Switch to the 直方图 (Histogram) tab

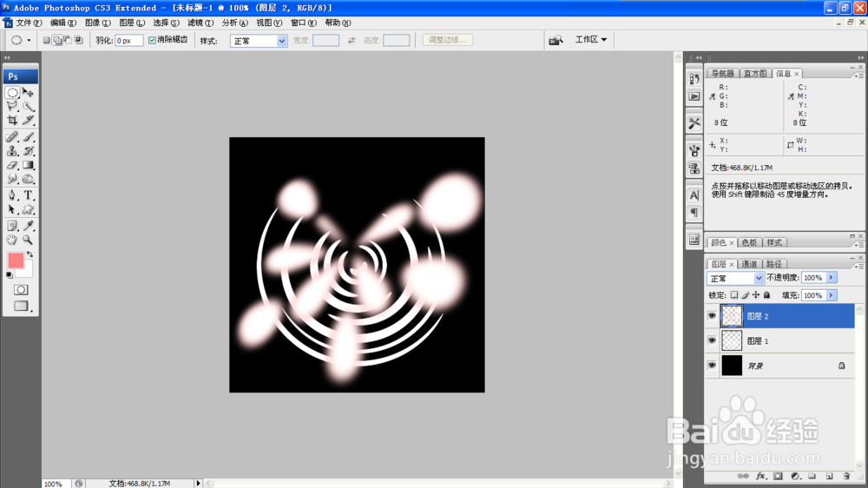click(x=755, y=74)
